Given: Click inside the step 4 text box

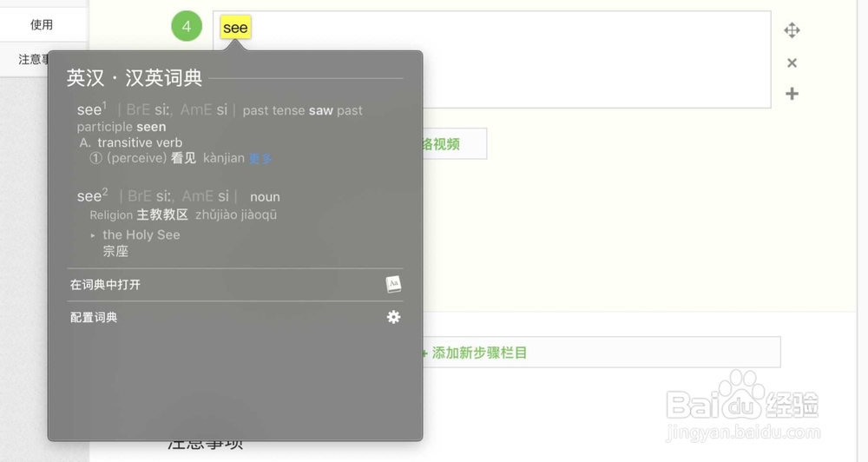Looking at the screenshot, I should click(491, 59).
